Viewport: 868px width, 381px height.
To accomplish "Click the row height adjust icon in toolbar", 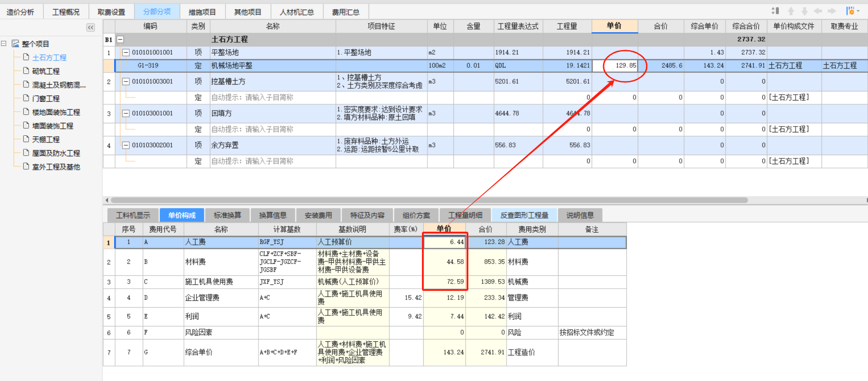I will point(775,11).
